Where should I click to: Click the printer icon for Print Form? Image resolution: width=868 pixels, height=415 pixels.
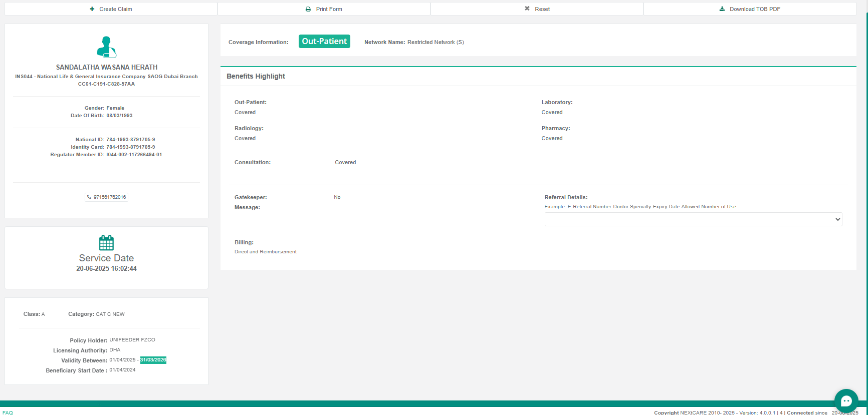click(308, 9)
